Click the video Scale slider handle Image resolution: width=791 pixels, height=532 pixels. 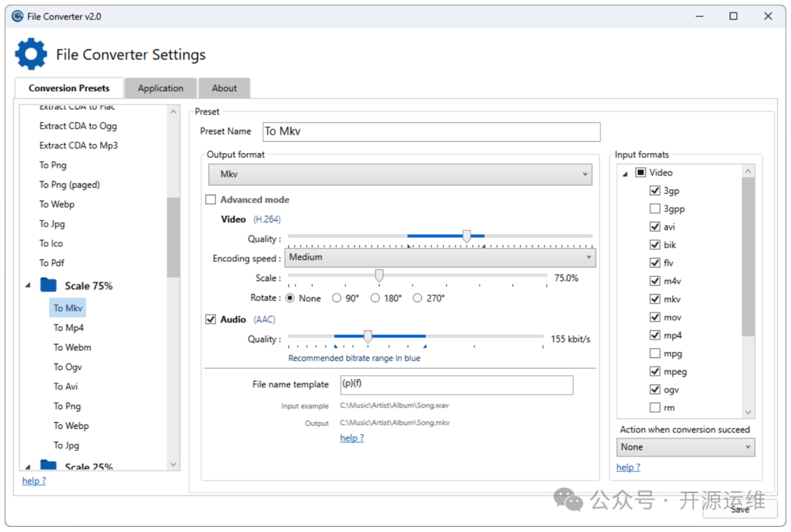coord(379,276)
